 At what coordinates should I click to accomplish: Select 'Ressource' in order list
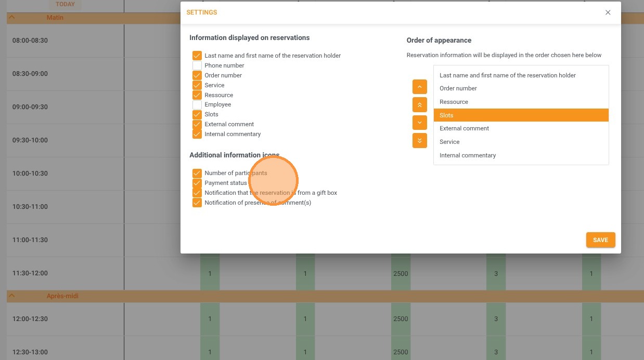[521, 102]
